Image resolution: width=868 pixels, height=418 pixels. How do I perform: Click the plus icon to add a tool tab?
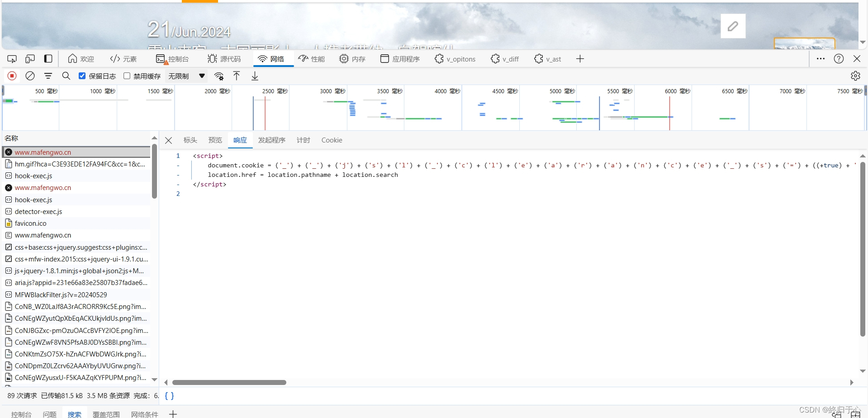580,59
